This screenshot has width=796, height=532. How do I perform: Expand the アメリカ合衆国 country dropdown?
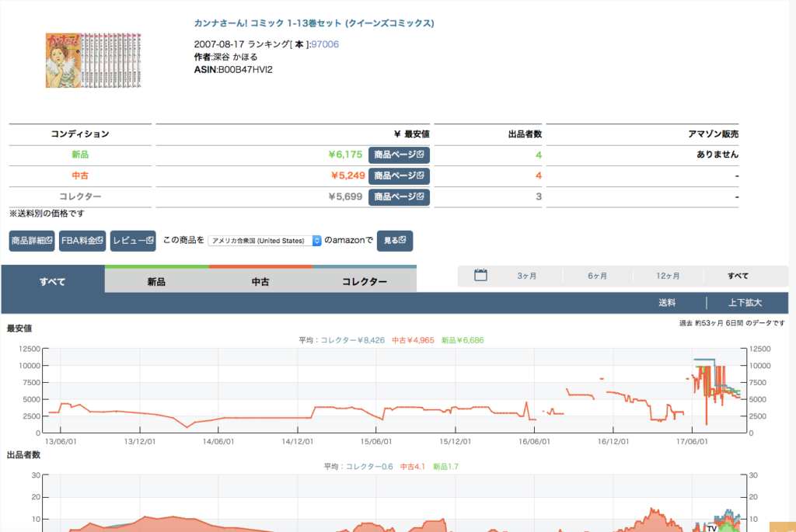264,241
